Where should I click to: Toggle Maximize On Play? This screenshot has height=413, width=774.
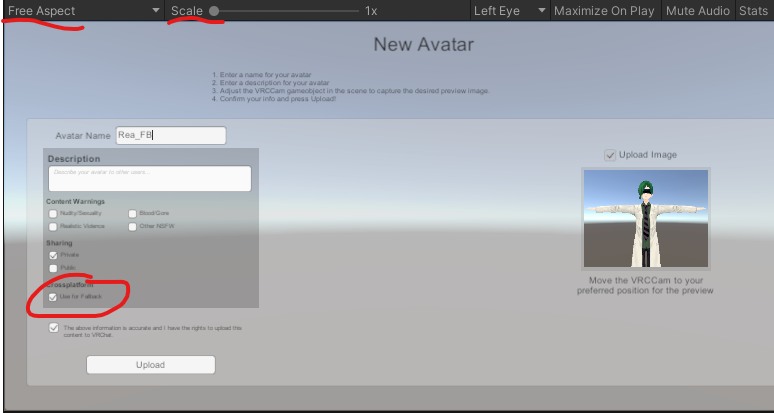(x=604, y=10)
